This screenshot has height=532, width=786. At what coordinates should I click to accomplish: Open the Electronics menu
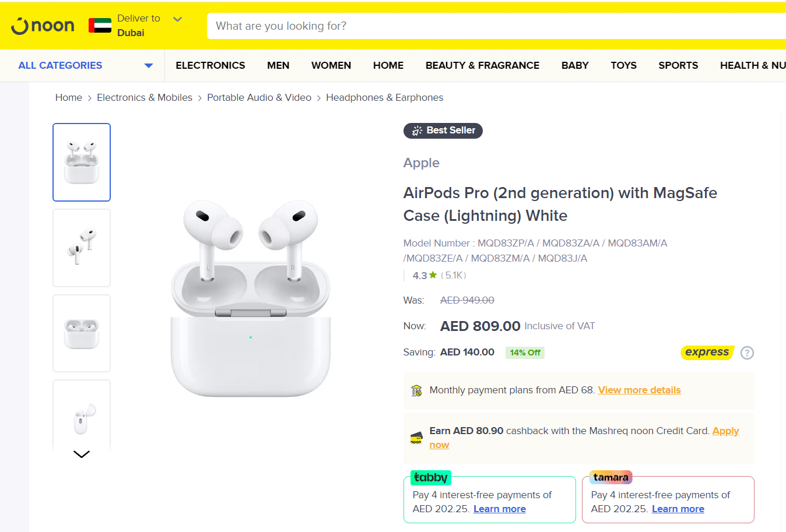210,65
